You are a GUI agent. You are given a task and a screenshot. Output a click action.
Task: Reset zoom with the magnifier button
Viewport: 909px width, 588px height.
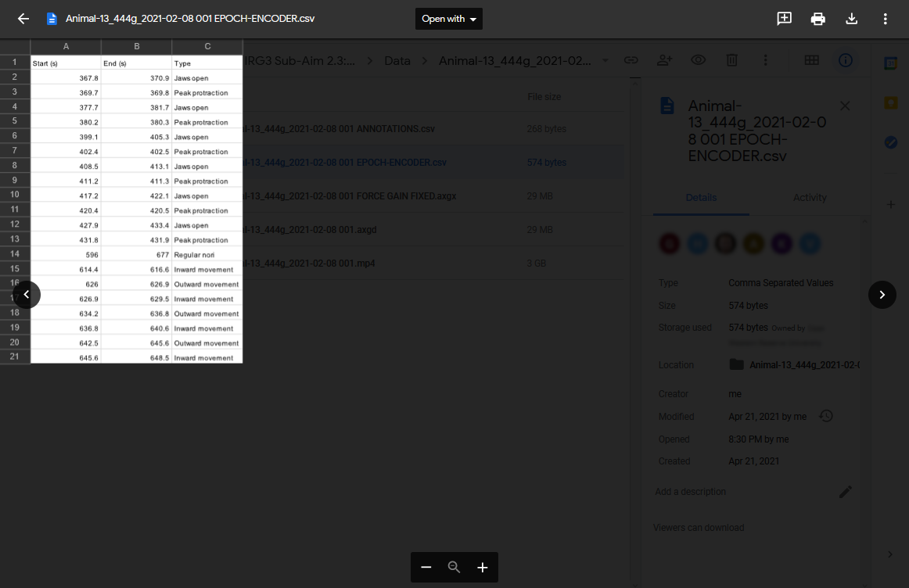click(454, 567)
